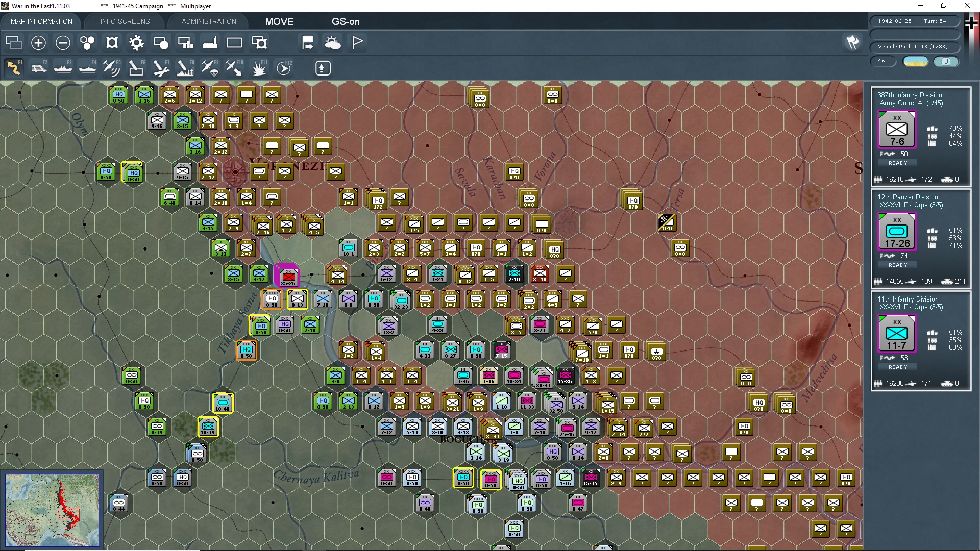Viewport: 980px width, 551px height.
Task: Click the four-pointed unit frame icon
Action: coord(112,43)
